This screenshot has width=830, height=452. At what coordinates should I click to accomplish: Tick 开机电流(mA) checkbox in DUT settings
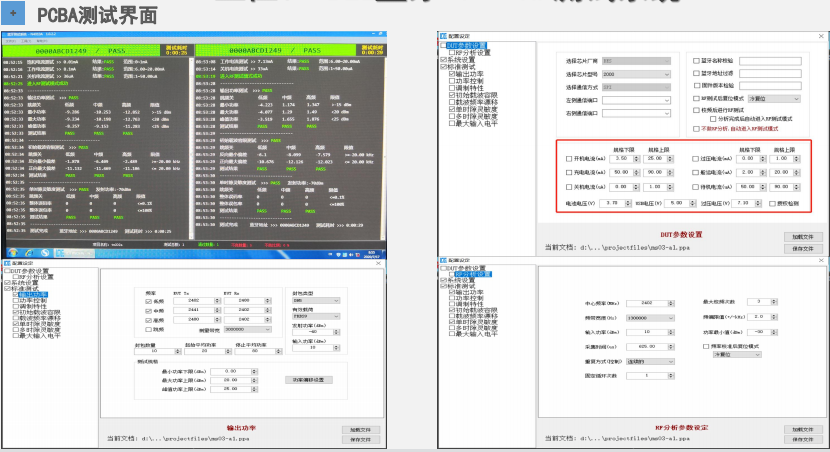click(x=569, y=159)
